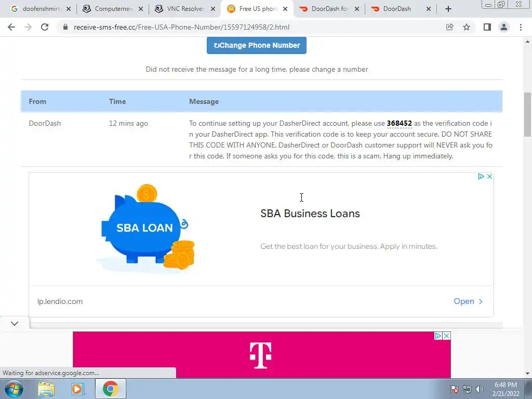532x399 pixels.
Task: Close the Free US phone tab
Action: [285, 9]
